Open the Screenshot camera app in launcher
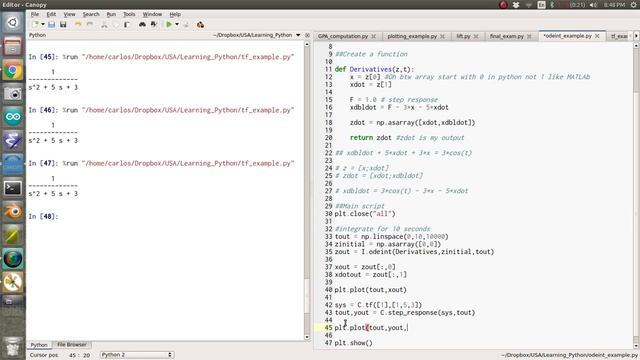 point(13,93)
